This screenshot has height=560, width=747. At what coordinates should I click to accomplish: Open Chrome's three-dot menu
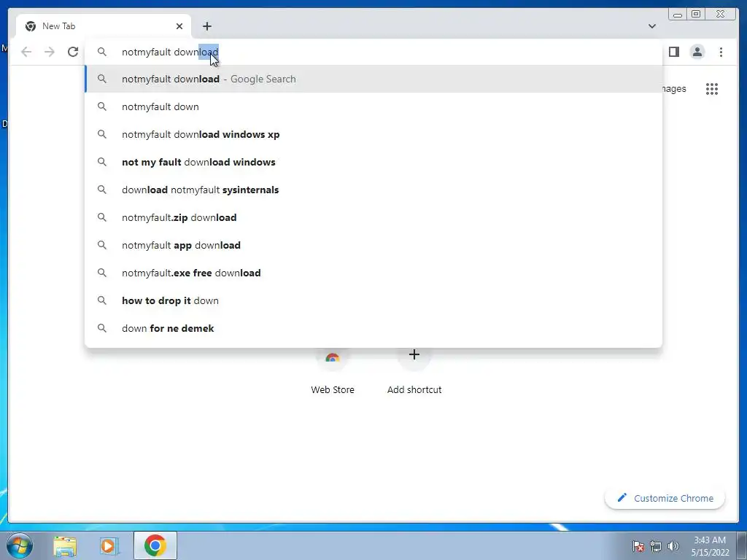[x=721, y=52]
